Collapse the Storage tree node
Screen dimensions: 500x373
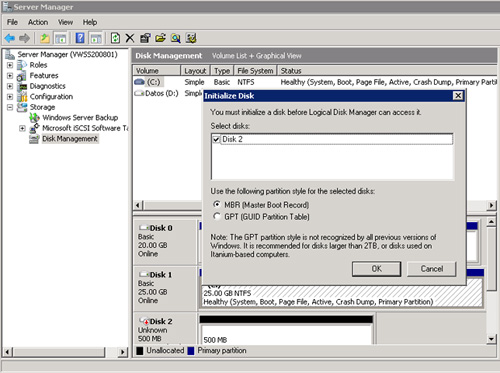[x=10, y=107]
